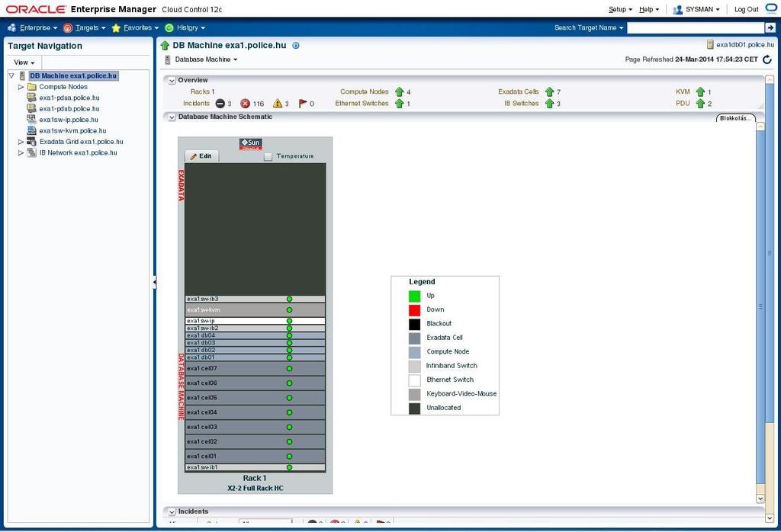Click the black Blackout legend swatch
Screen dimensions: 781x532
pos(414,324)
